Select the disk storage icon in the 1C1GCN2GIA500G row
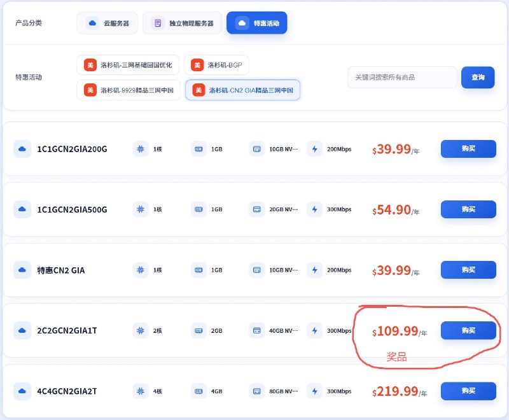The width and height of the screenshot is (509, 420). [x=257, y=209]
